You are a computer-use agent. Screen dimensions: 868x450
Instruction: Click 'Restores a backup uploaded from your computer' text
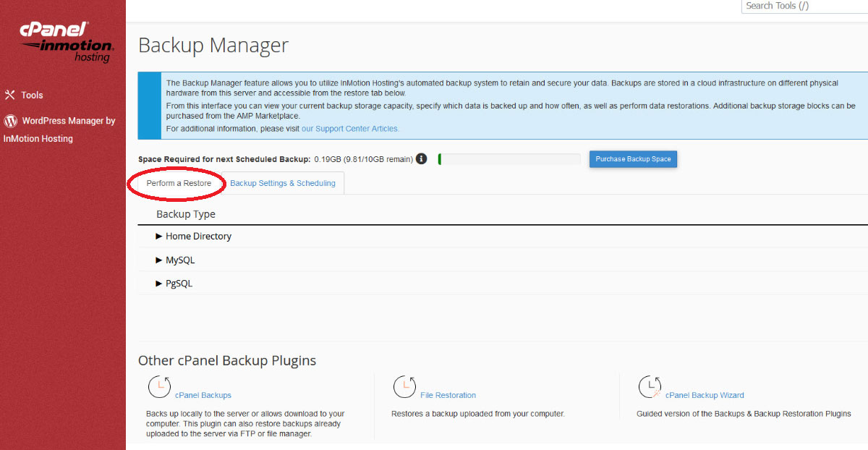[477, 414]
